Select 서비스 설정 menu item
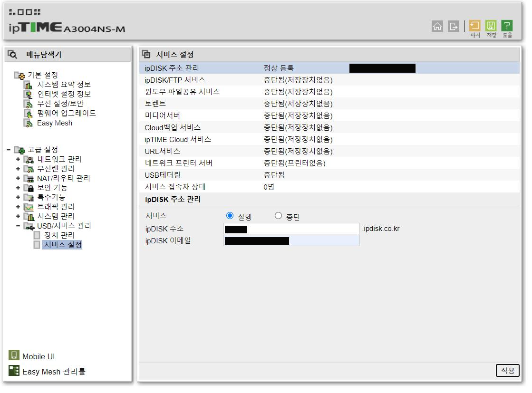 pyautogui.click(x=63, y=244)
